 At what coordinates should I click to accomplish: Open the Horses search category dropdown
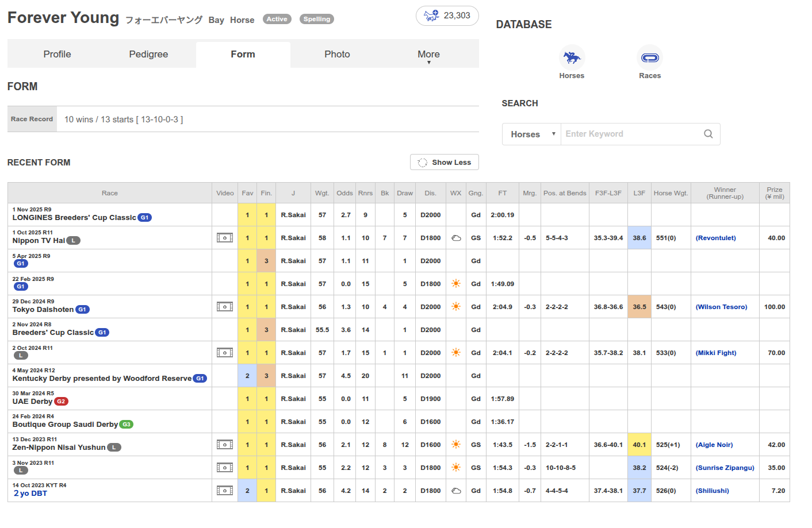(531, 134)
